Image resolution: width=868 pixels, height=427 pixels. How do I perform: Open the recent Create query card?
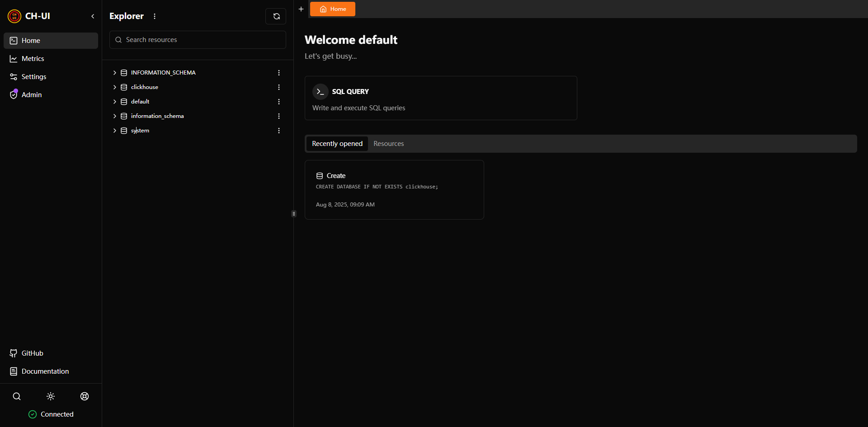coord(394,190)
